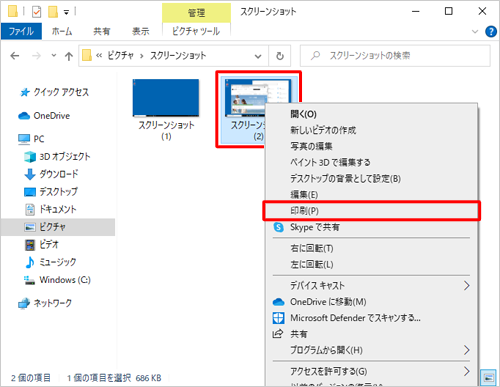Choose 開く(O) in context menu
Image resolution: width=500 pixels, height=387 pixels.
click(x=371, y=114)
